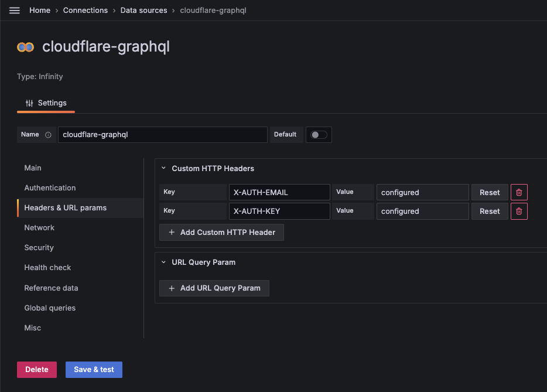Click the Name field info icon

pyautogui.click(x=48, y=135)
